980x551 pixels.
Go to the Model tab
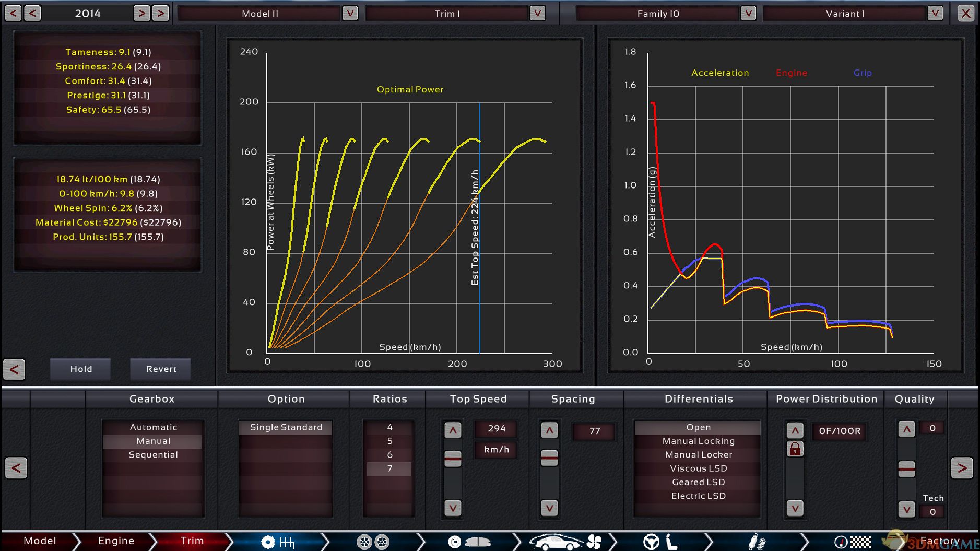point(40,541)
